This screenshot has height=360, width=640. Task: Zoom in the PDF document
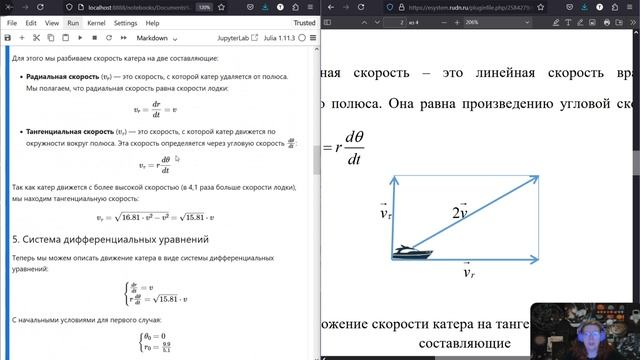(457, 22)
